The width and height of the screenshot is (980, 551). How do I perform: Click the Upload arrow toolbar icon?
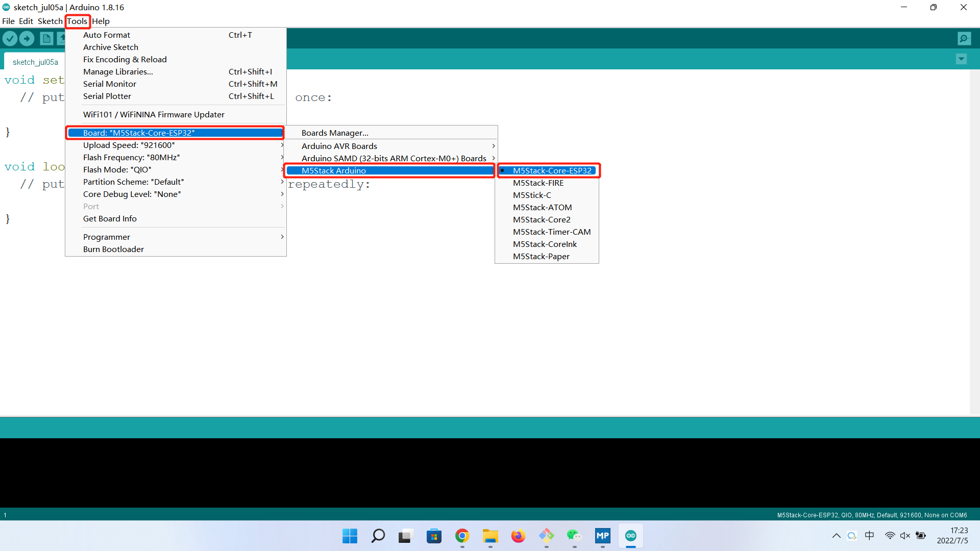coord(27,38)
